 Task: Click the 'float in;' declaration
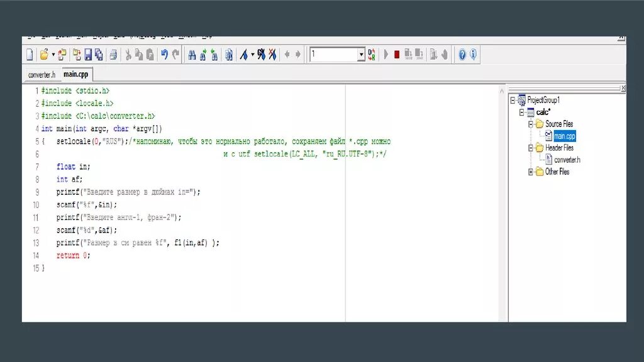click(73, 167)
